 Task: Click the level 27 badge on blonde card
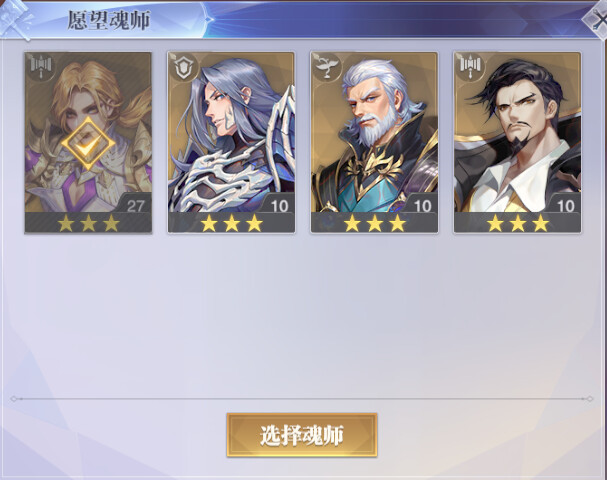(x=134, y=205)
